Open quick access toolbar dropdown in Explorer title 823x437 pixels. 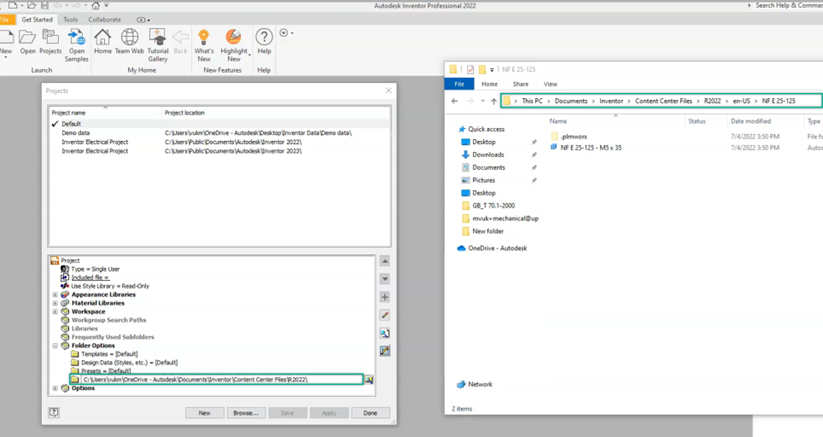[x=492, y=70]
